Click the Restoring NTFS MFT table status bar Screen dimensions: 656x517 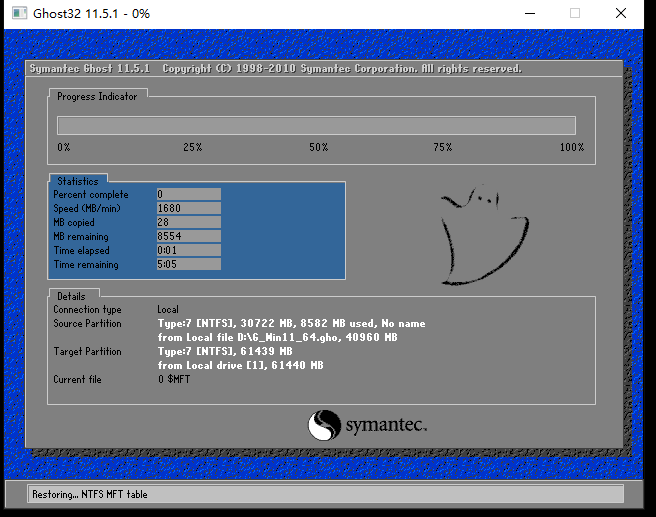(x=316, y=494)
